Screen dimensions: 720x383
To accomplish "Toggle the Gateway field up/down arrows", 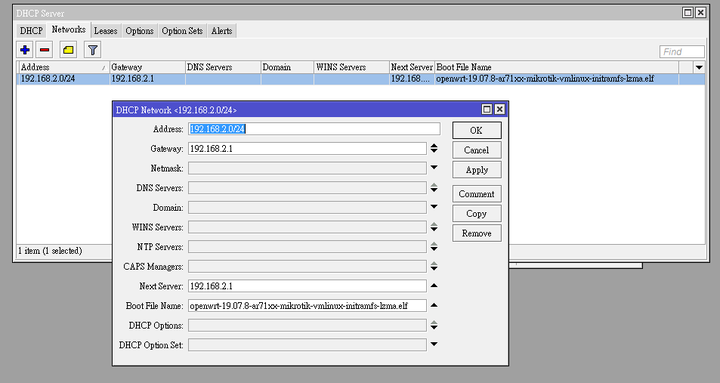I will 434,148.
